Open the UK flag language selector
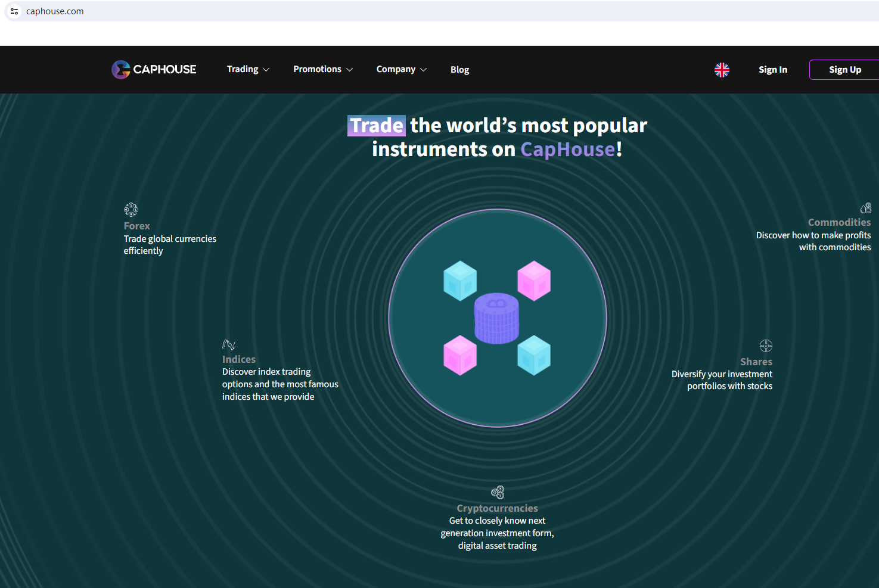This screenshot has height=588, width=879. (722, 70)
